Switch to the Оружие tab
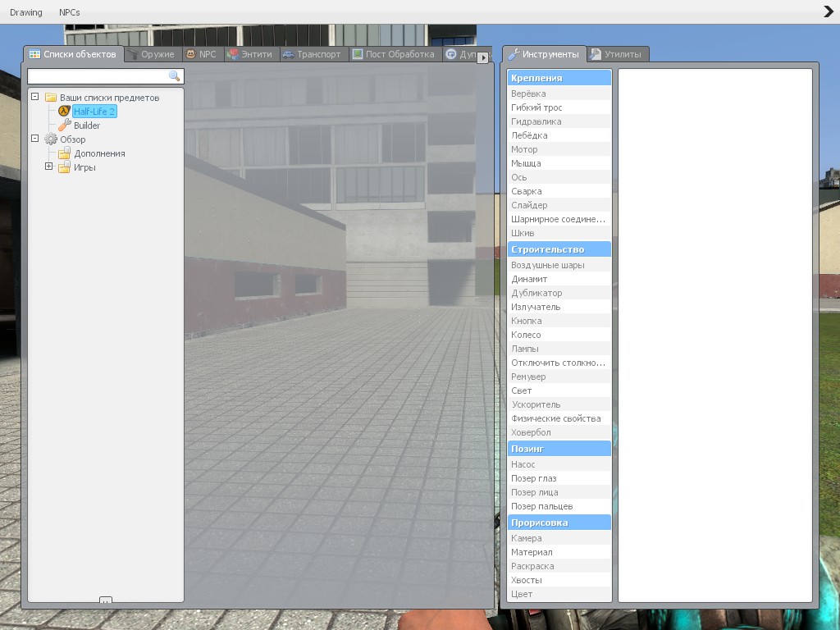The image size is (840, 630). coord(152,54)
